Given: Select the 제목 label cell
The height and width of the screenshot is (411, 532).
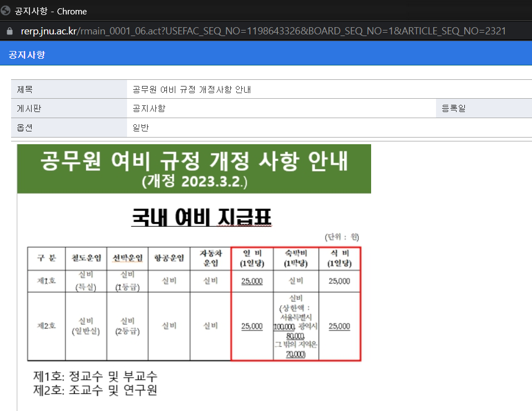Looking at the screenshot, I should 26,90.
